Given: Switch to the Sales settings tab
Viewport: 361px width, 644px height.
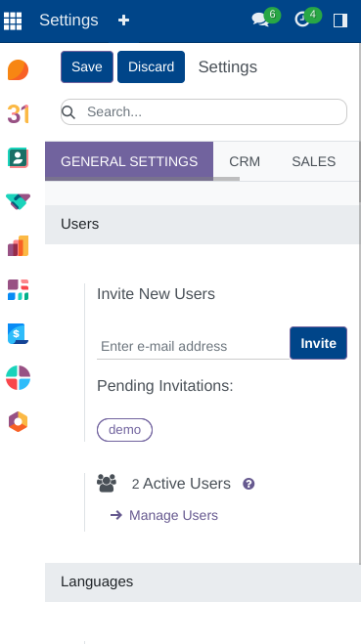Looking at the screenshot, I should (314, 161).
